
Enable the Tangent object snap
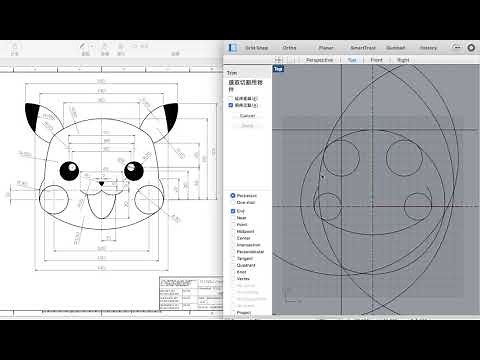point(233,258)
